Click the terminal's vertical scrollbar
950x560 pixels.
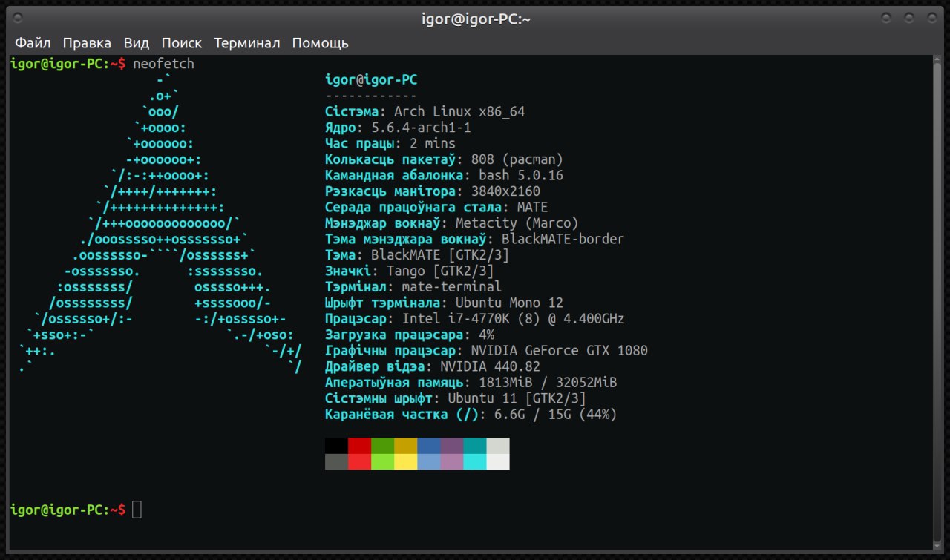[x=937, y=303]
